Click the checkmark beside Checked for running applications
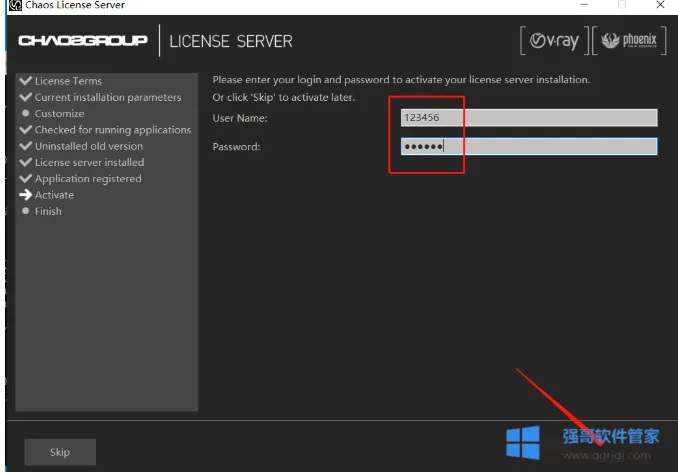The height and width of the screenshot is (472, 678). click(x=26, y=129)
